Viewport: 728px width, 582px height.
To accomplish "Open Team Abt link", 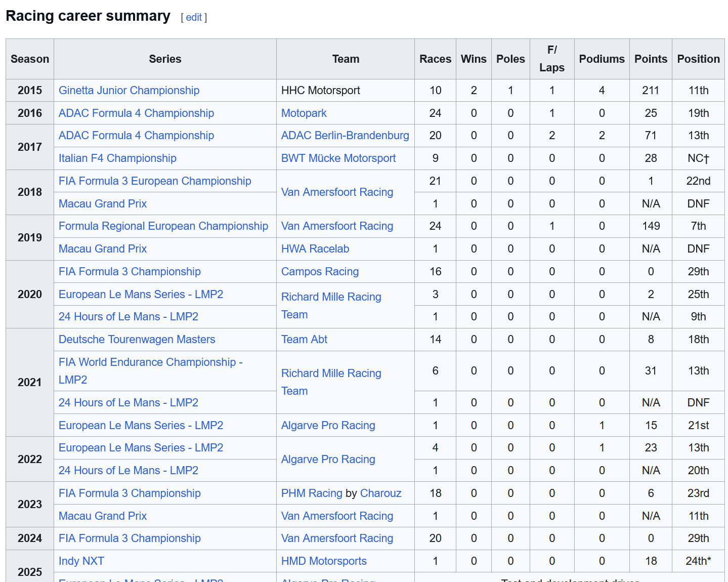I will [x=304, y=339].
